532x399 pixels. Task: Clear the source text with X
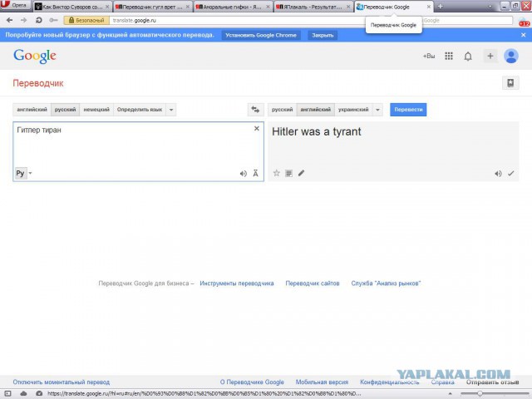click(257, 128)
